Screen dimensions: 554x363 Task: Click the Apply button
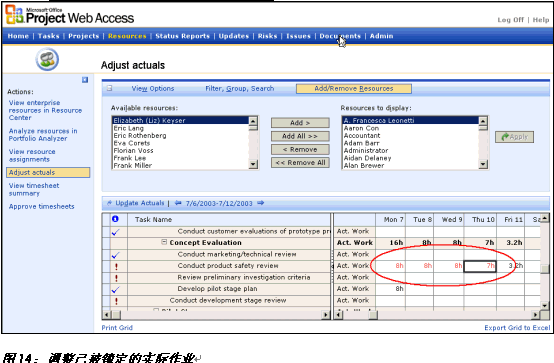(x=514, y=137)
